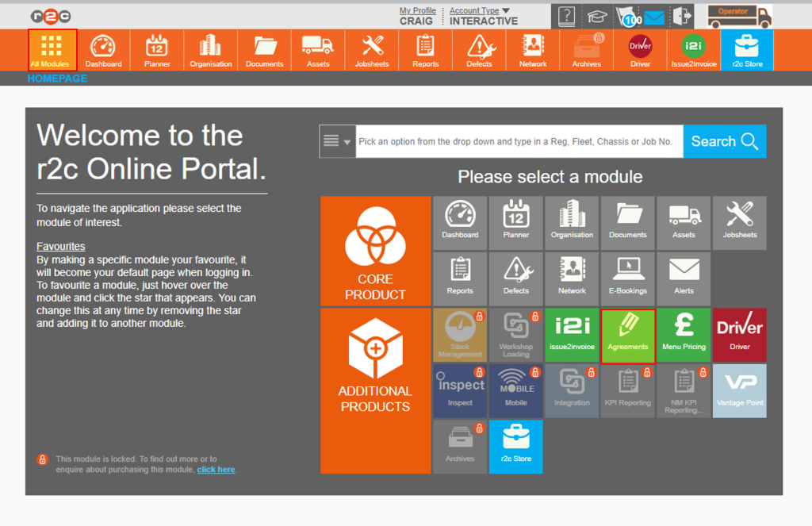The height and width of the screenshot is (526, 812).
Task: Open Driver in the orange navigation bar
Action: (640, 50)
